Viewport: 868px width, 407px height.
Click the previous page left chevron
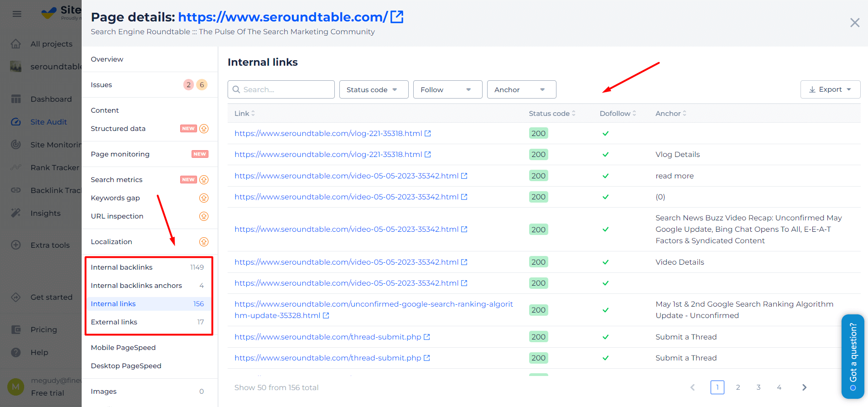[x=692, y=387]
